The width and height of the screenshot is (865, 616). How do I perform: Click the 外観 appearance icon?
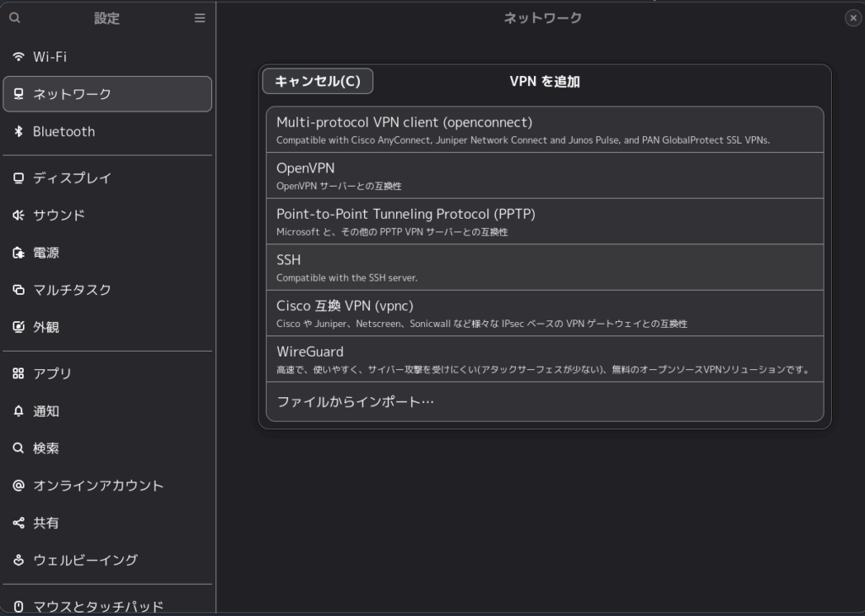[19, 327]
